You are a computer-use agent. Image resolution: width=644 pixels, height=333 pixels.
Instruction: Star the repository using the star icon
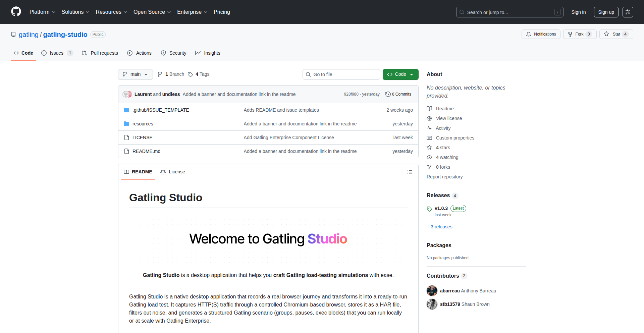(607, 34)
